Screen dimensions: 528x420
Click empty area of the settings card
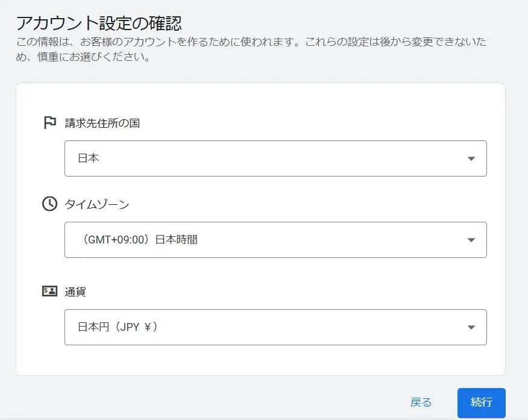click(x=269, y=362)
